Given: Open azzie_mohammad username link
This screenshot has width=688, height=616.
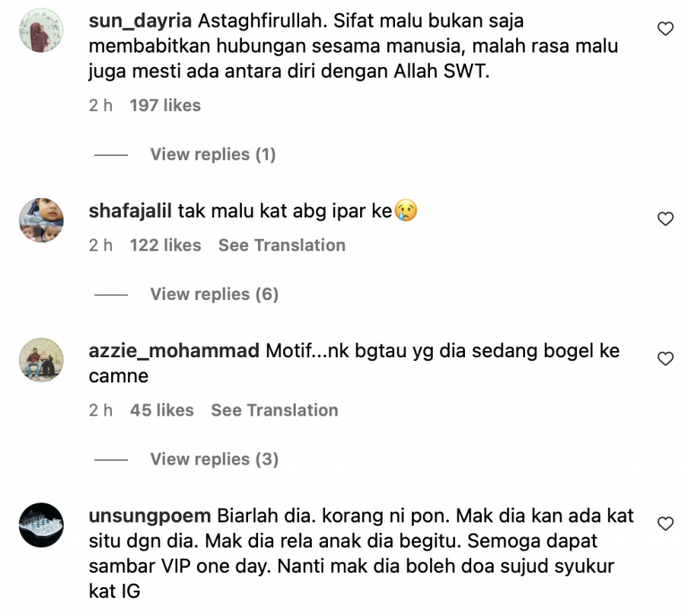Looking at the screenshot, I should coord(174,351).
